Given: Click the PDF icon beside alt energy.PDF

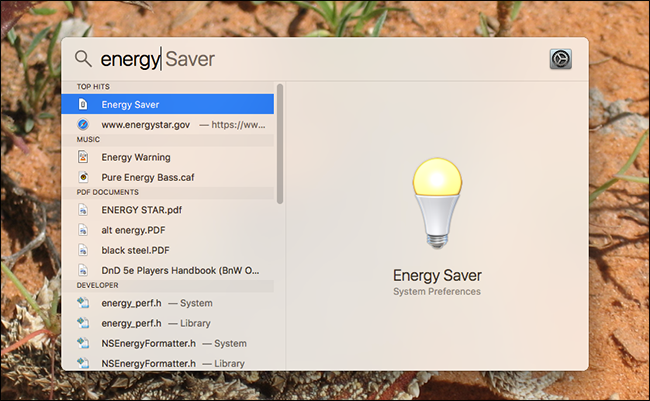Looking at the screenshot, I should point(83,230).
